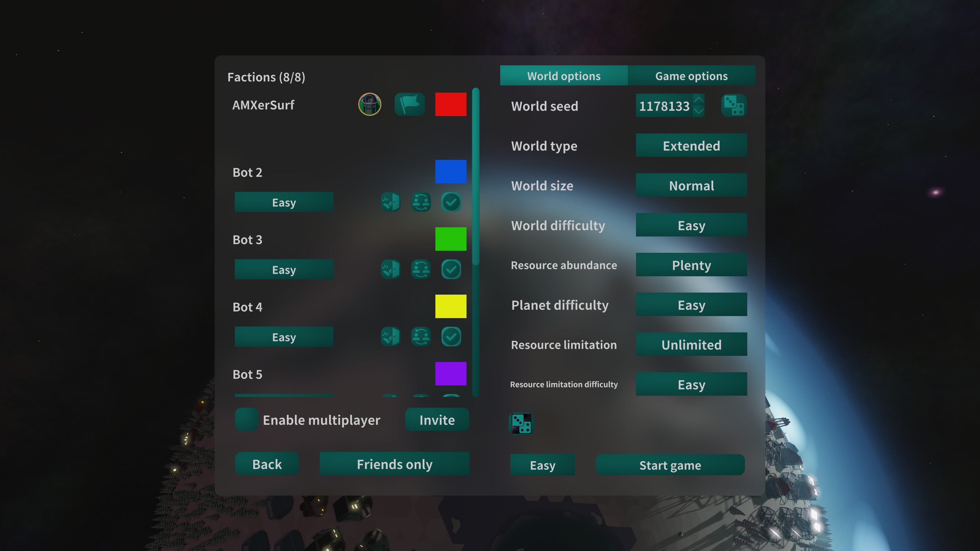Click the factions list scrollbar
This screenshot has width=980, height=551.
pos(475,177)
